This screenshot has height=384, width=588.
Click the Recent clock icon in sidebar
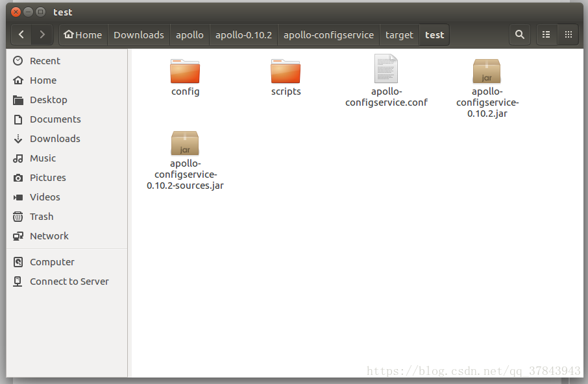(18, 61)
